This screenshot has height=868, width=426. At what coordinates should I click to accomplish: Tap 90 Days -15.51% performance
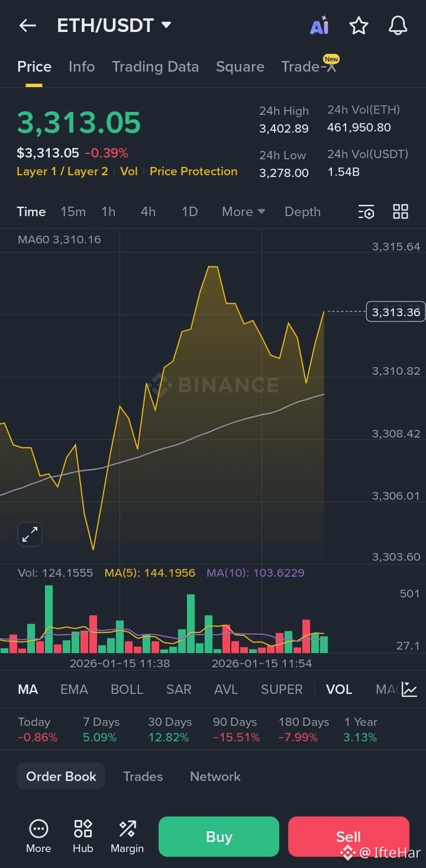[x=236, y=729]
